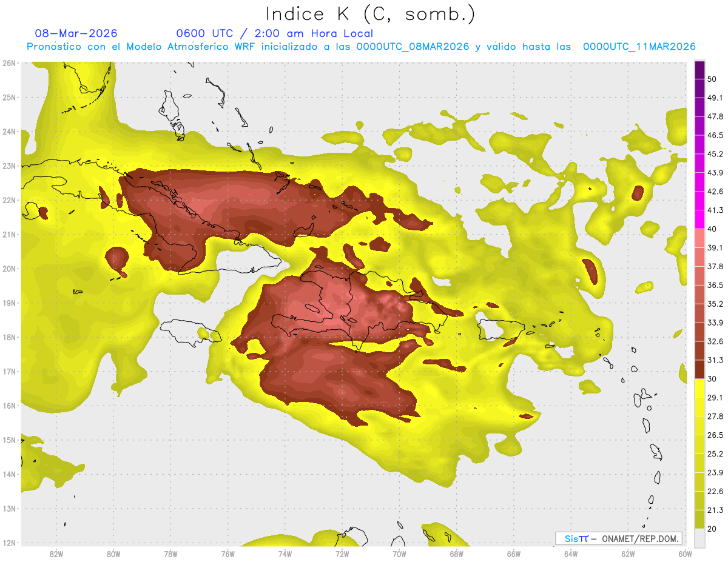
Task: Click the colorbar label '47.8'
Action: point(715,116)
